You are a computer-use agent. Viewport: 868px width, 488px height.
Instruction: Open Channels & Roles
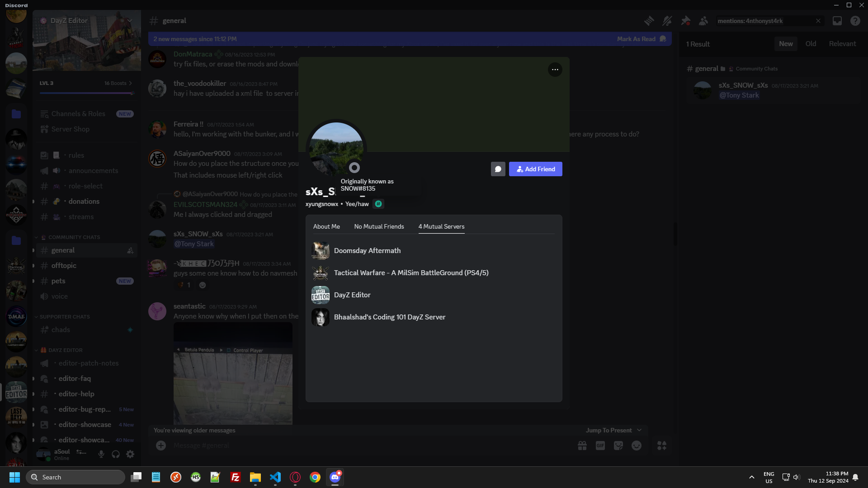coord(87,114)
